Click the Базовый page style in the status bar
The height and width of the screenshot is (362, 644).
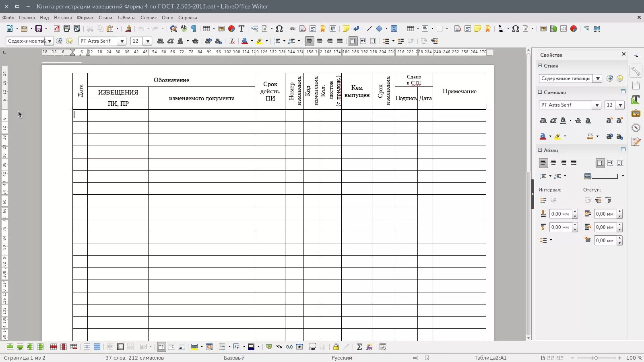click(234, 358)
